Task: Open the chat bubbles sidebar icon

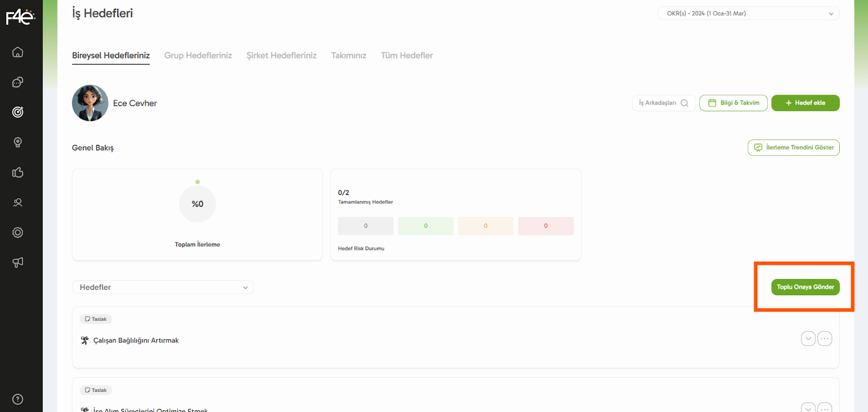Action: (18, 82)
